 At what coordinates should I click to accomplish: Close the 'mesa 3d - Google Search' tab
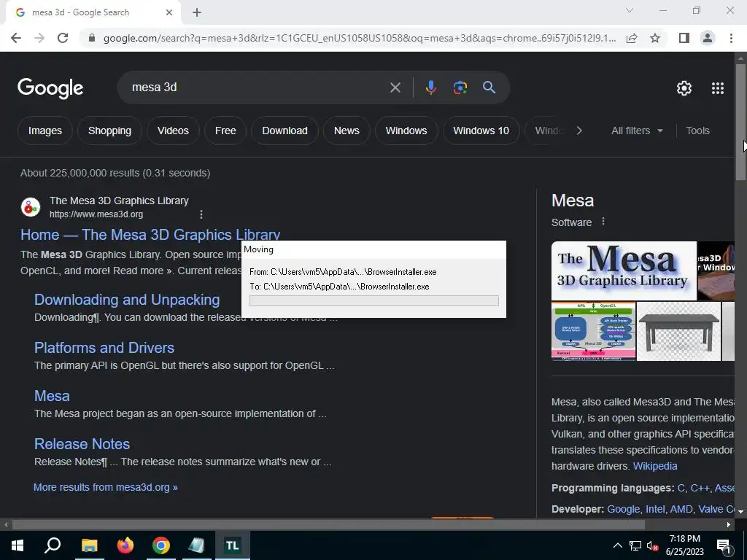tap(169, 12)
